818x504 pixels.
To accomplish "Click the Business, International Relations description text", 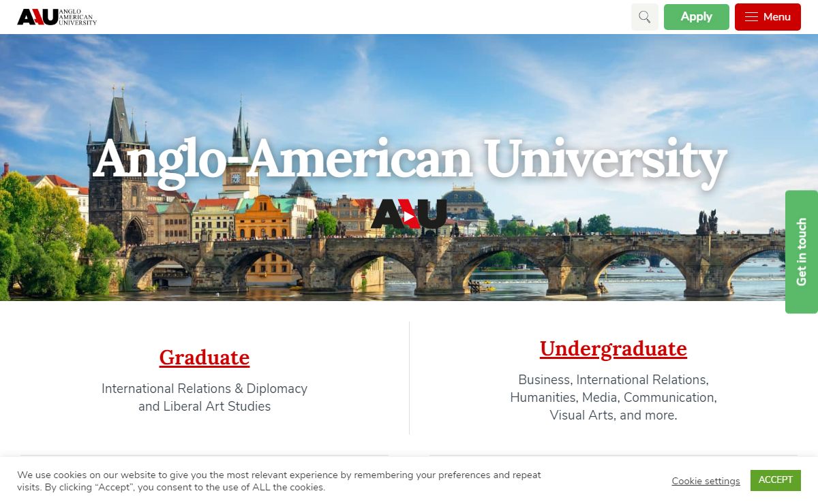I will [x=613, y=397].
